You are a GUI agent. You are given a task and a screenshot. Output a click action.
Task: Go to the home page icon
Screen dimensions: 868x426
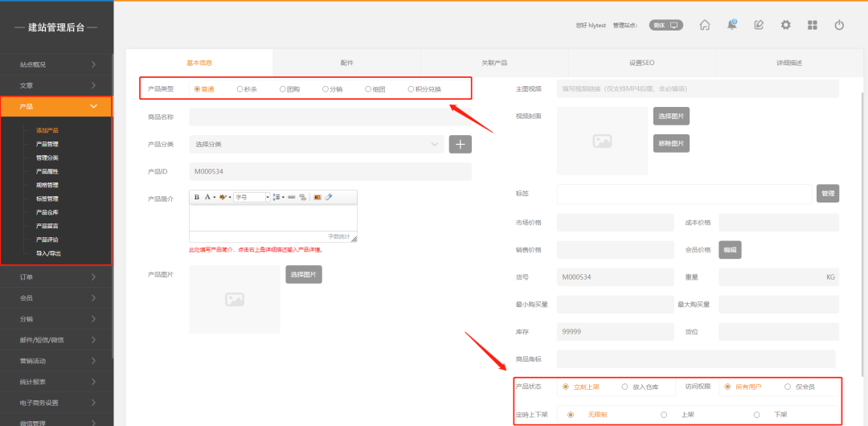[705, 25]
